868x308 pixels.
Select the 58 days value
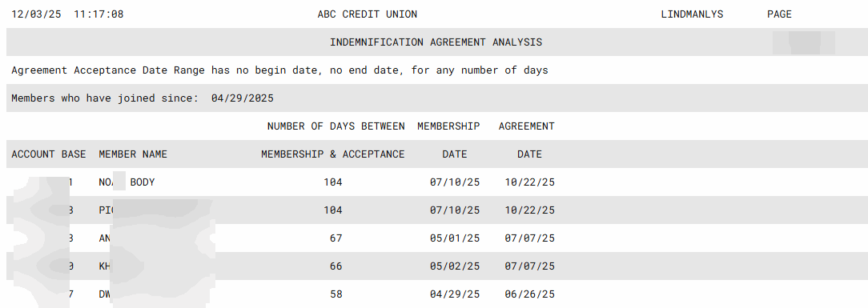pyautogui.click(x=336, y=294)
